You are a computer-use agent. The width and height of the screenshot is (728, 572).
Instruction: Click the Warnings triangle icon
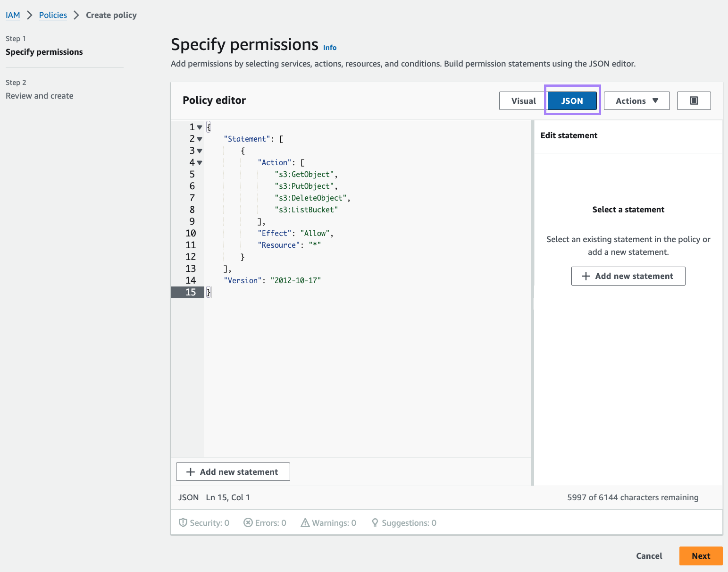(305, 522)
